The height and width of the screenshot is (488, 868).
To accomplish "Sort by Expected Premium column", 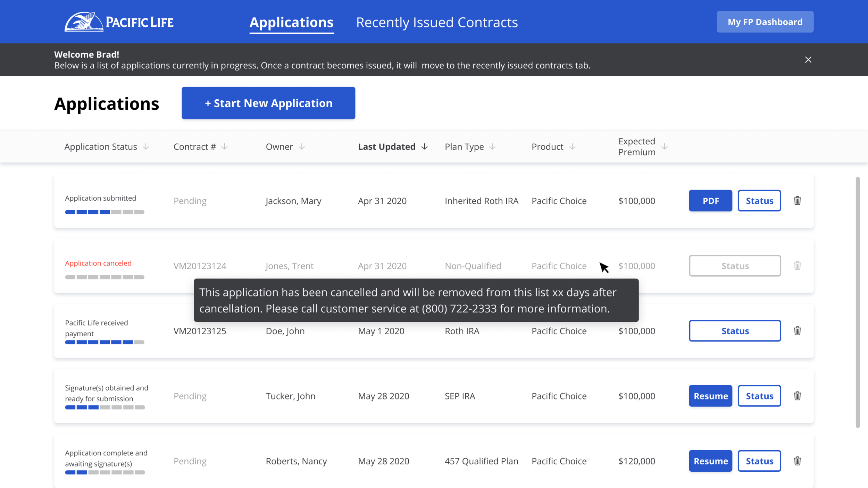I will [664, 147].
